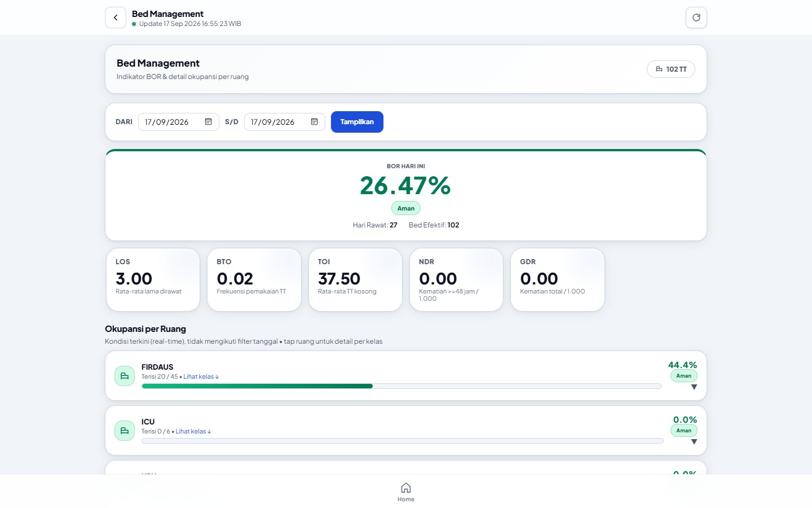
Task: Click the Bed Efektif: 102 text
Action: (434, 225)
